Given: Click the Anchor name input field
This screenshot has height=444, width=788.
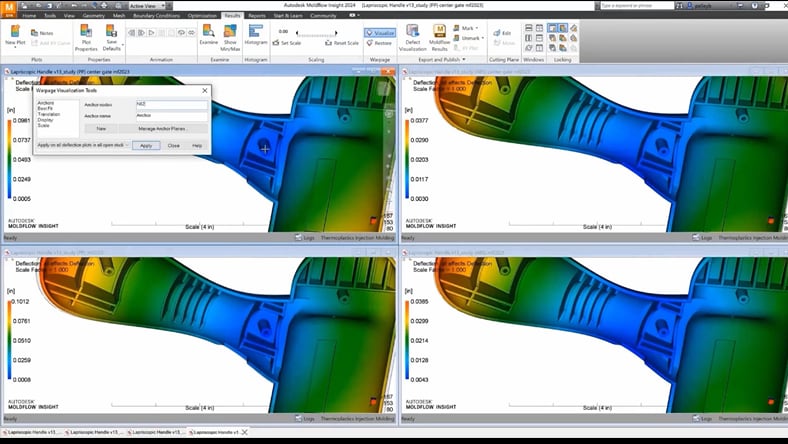Looking at the screenshot, I should pyautogui.click(x=172, y=116).
